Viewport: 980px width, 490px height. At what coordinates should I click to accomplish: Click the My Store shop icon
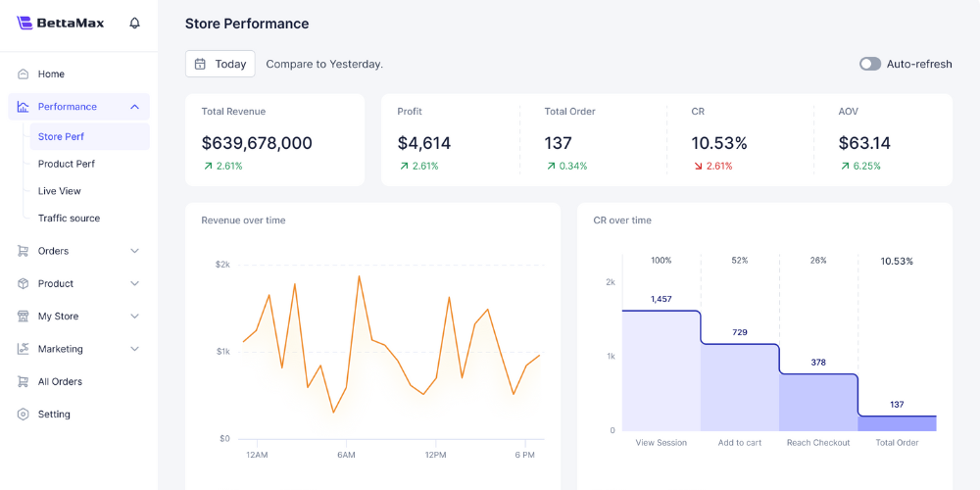tap(24, 317)
